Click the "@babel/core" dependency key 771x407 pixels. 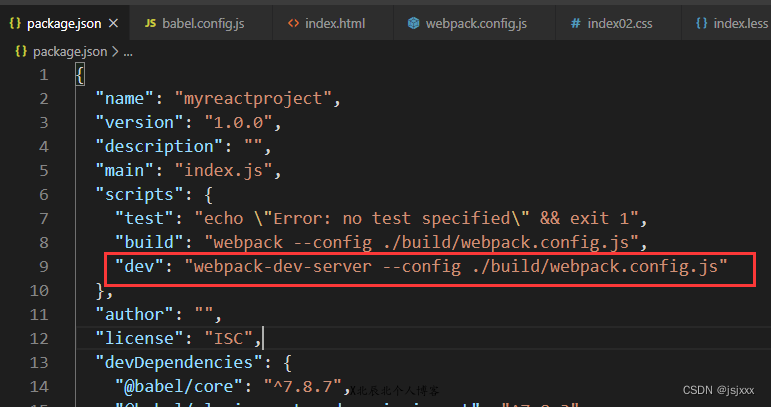[x=179, y=387]
